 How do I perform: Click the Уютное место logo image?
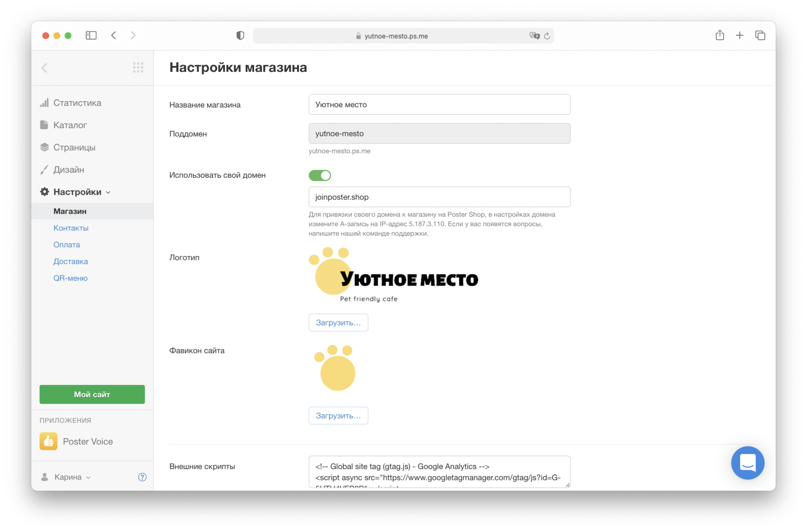pos(394,275)
